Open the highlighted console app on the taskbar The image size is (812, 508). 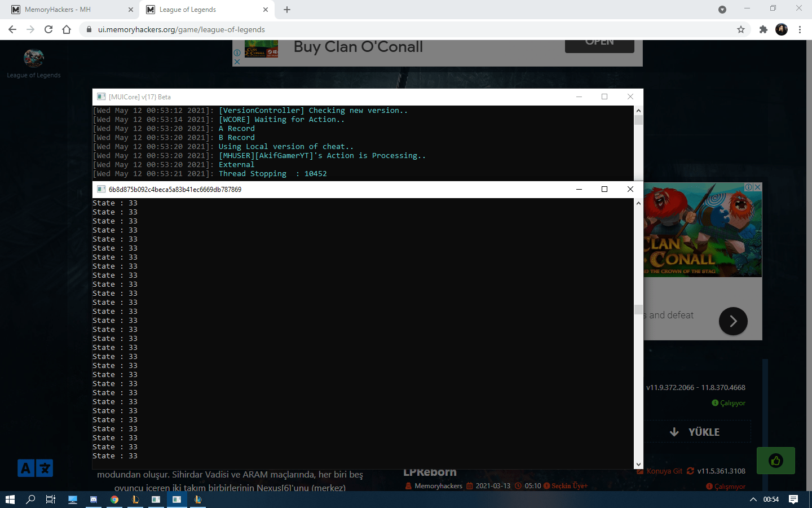176,500
